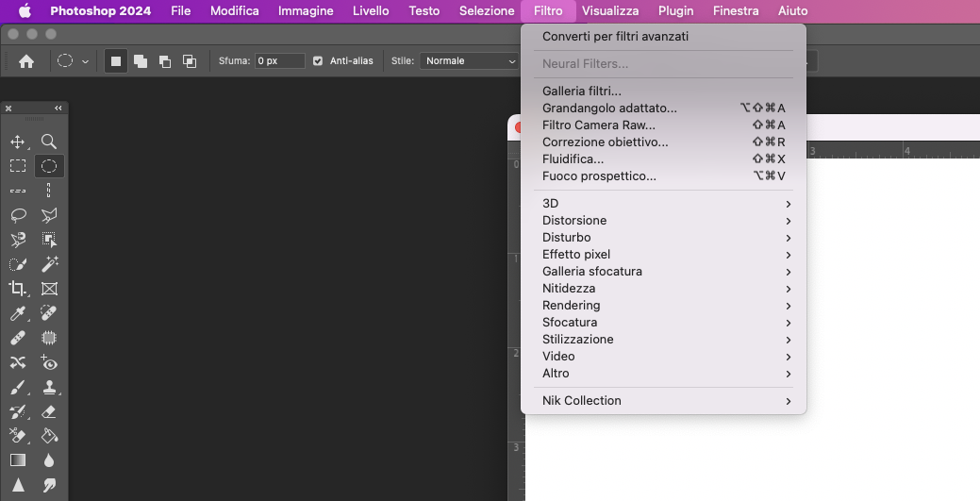Expand the 3D filter submenu
The image size is (980, 501).
click(664, 204)
